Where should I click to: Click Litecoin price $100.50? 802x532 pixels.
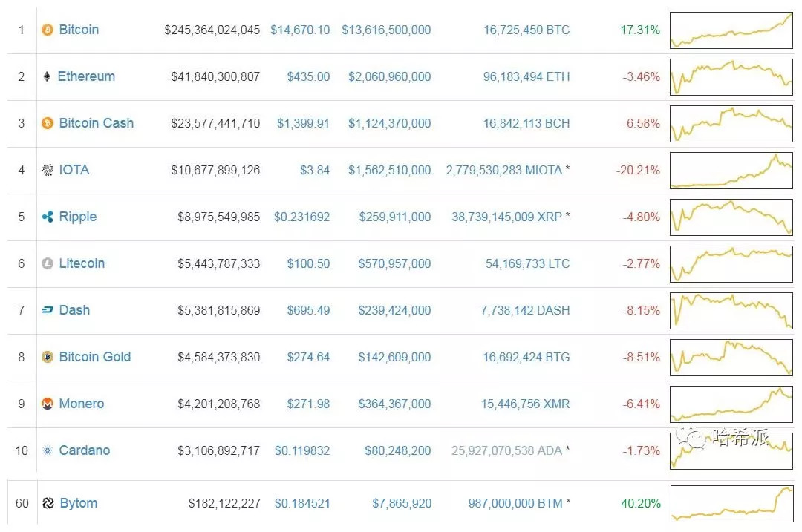coord(308,263)
